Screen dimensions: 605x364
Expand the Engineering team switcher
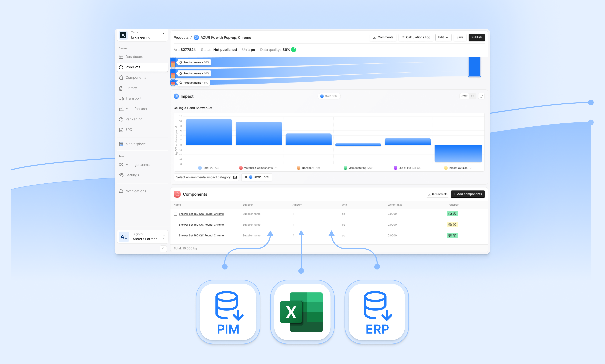click(163, 35)
